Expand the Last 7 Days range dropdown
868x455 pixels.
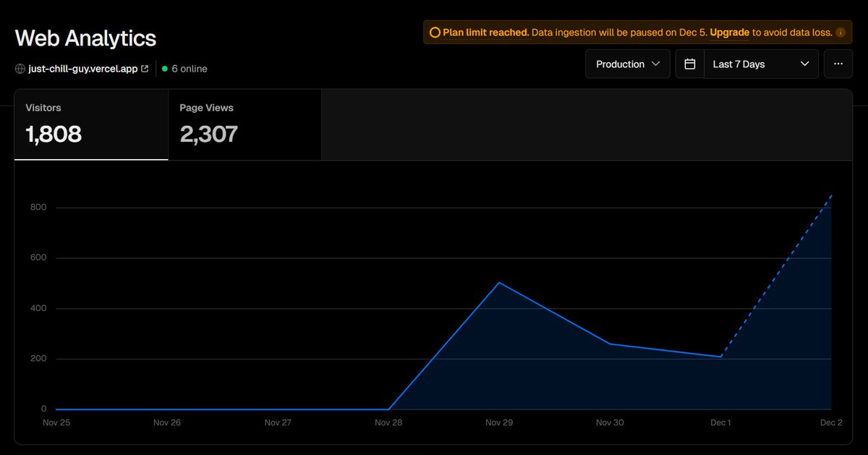click(x=761, y=64)
